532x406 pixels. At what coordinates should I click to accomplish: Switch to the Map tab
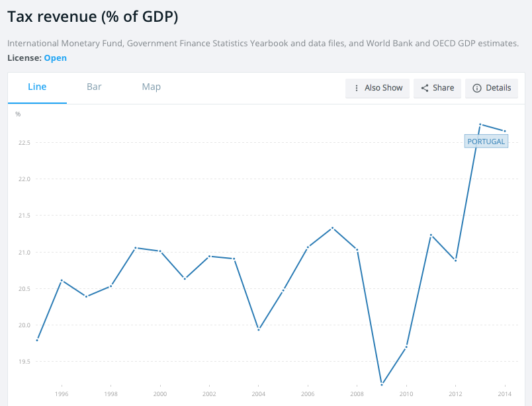tap(151, 87)
